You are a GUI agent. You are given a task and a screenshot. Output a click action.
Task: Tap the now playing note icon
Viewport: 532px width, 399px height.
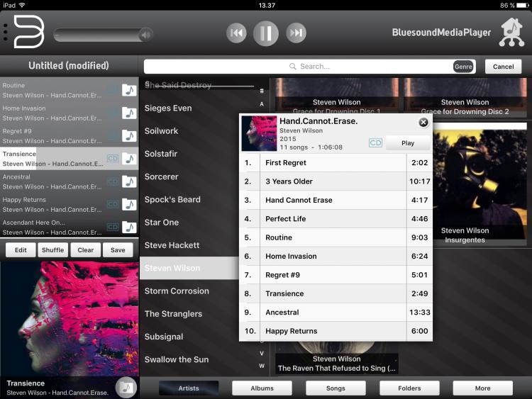[x=126, y=388]
